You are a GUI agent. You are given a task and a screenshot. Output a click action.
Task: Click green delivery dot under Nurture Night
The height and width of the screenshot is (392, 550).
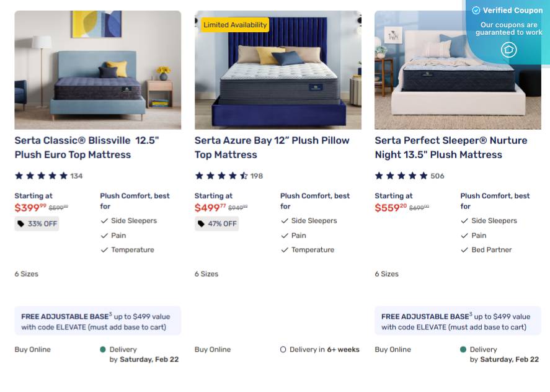463,350
